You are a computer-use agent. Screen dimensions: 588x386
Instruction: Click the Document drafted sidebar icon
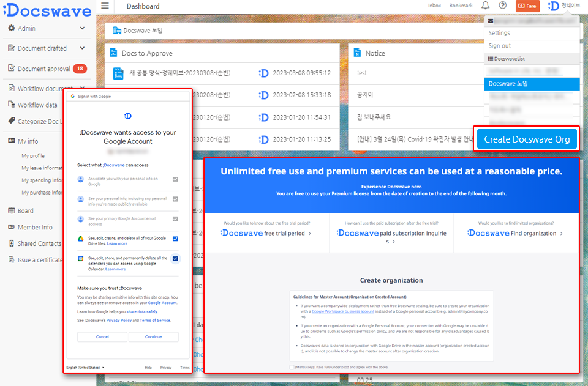pos(12,48)
